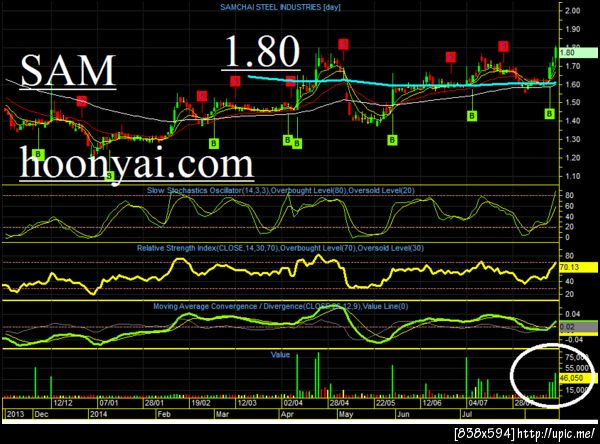
Task: Click the 1.90 price axis label
Action: coord(573,29)
